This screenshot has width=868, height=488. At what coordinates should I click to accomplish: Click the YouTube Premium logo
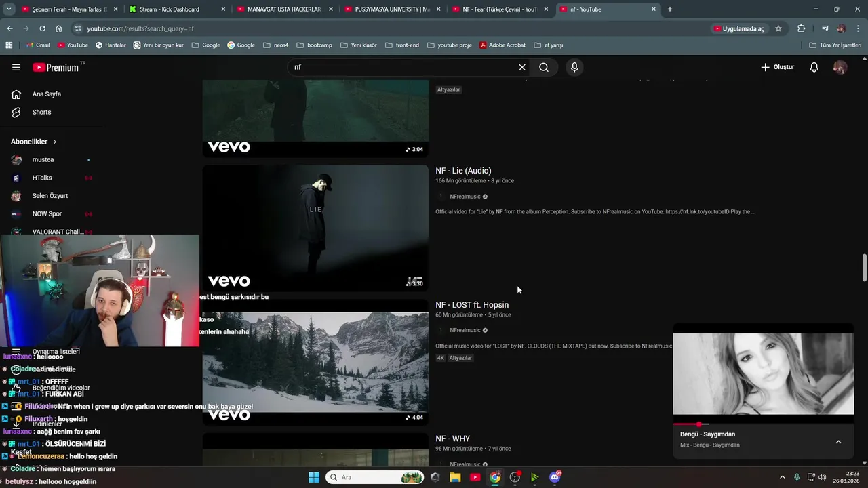(x=56, y=67)
